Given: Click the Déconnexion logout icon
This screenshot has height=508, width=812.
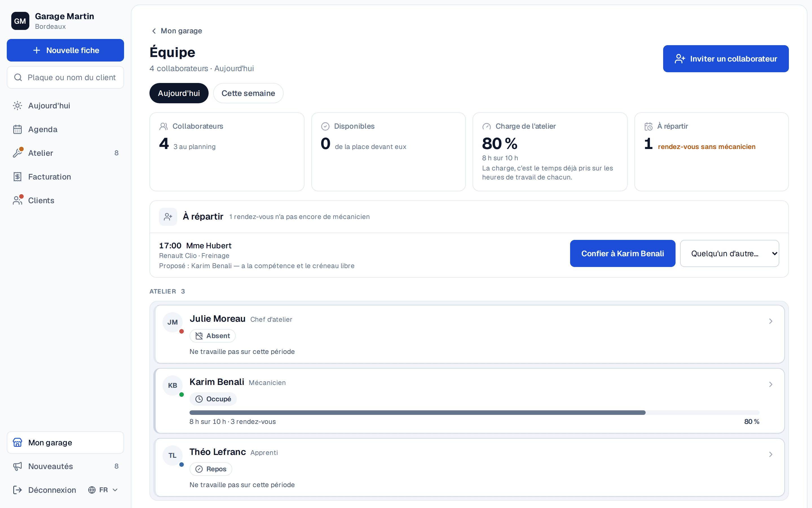Looking at the screenshot, I should (17, 490).
